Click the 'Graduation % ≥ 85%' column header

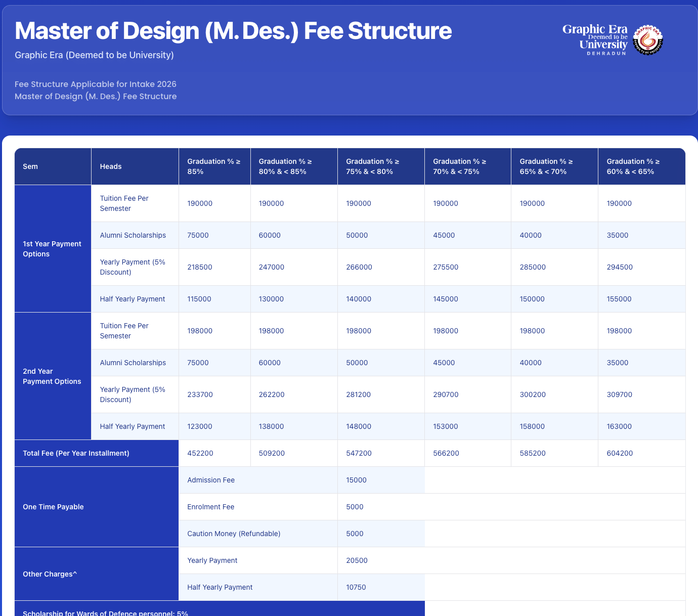(x=214, y=166)
